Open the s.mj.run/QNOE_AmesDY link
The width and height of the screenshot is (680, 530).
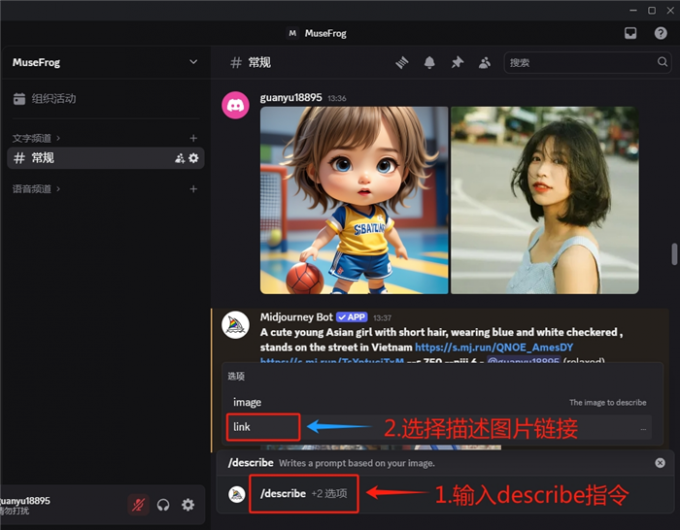pyautogui.click(x=494, y=347)
